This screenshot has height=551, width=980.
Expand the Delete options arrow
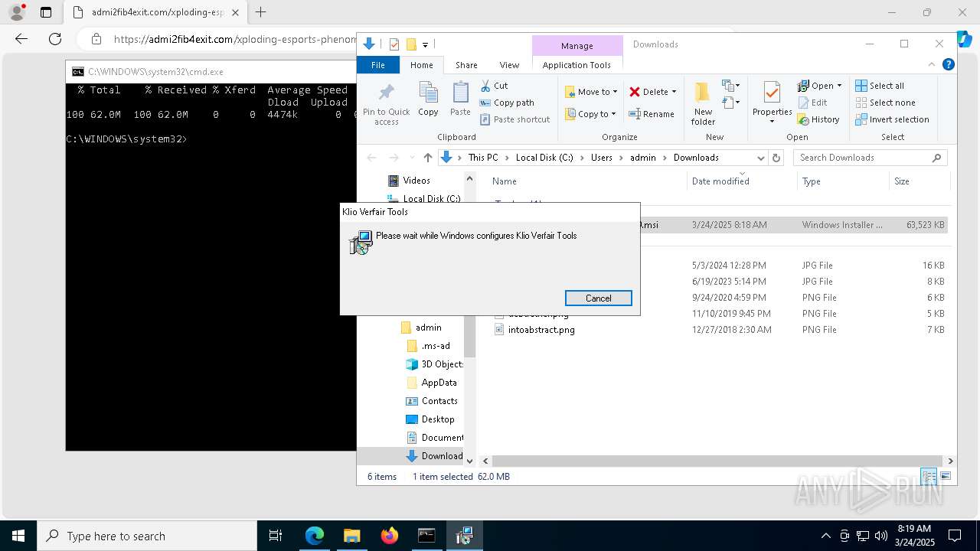point(674,92)
